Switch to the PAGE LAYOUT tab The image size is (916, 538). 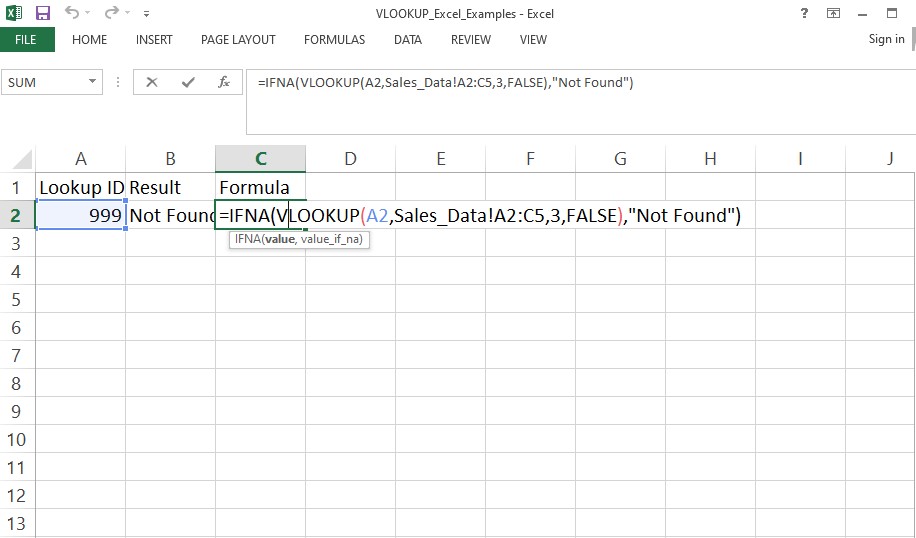pos(238,40)
